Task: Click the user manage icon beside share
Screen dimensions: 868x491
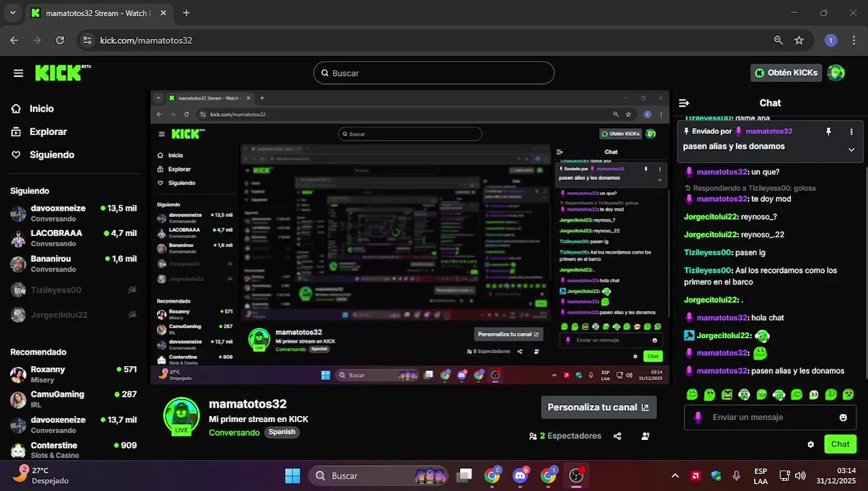Action: pos(645,436)
